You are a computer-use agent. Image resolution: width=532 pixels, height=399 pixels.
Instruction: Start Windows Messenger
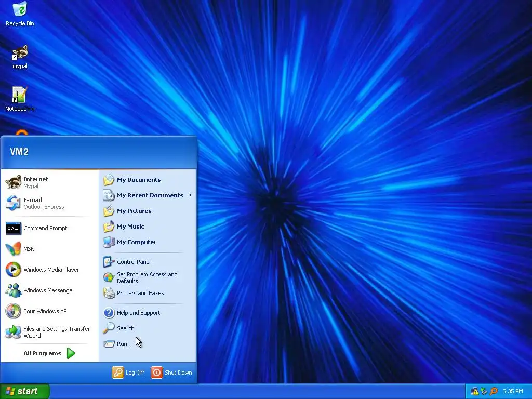[49, 290]
